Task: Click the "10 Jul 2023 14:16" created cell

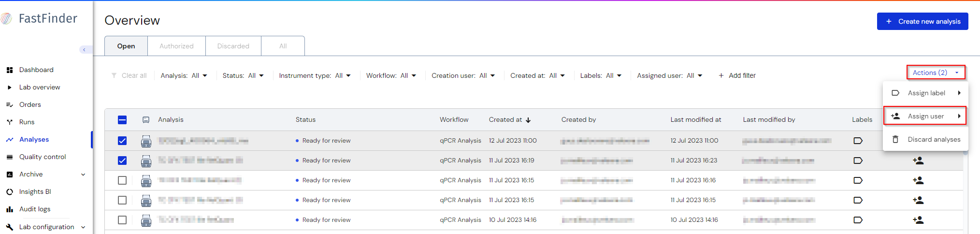Action: [x=512, y=220]
